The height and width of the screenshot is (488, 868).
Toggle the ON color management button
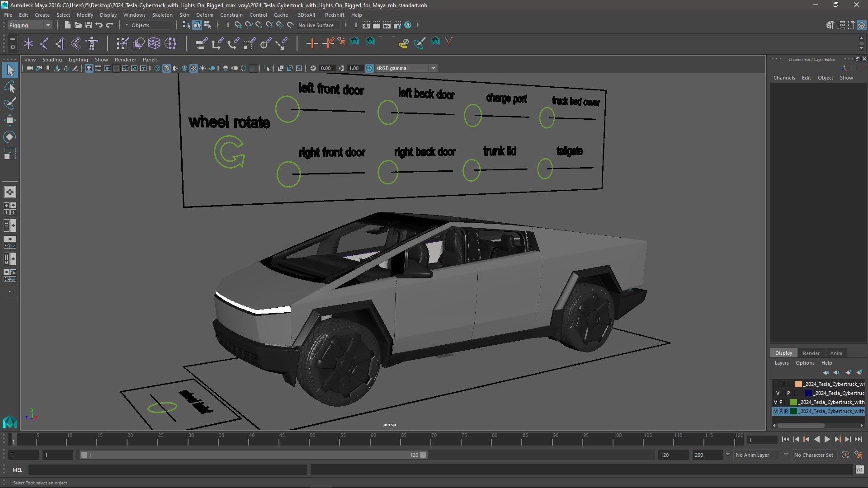pyautogui.click(x=369, y=68)
